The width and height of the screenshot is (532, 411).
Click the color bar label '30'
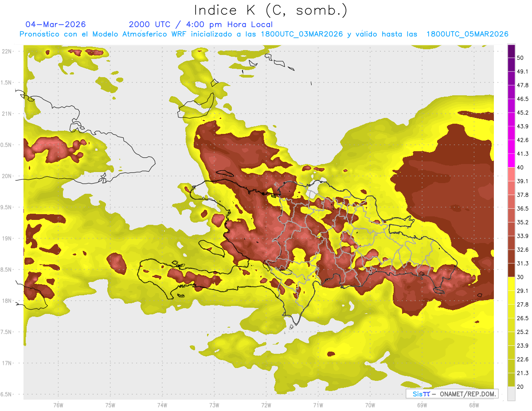pos(520,277)
